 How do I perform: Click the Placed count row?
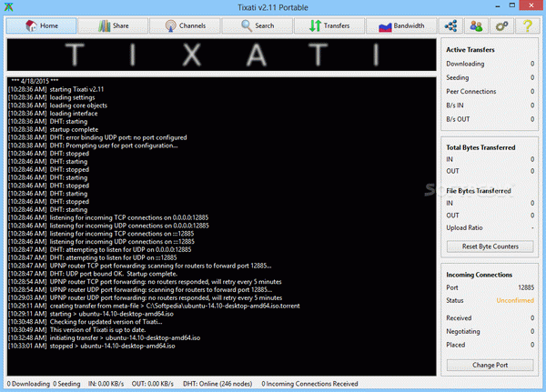[490, 345]
